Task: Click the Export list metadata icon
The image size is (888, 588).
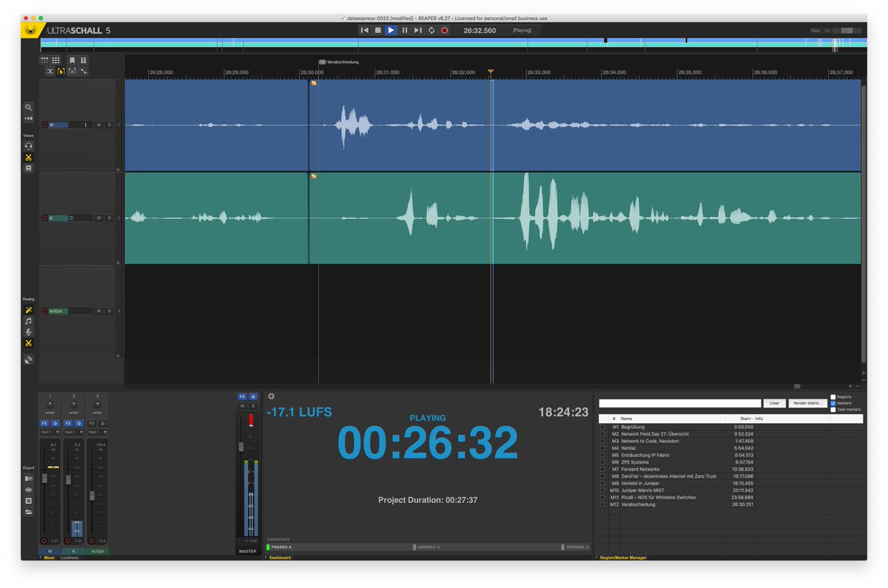Action: [x=28, y=501]
